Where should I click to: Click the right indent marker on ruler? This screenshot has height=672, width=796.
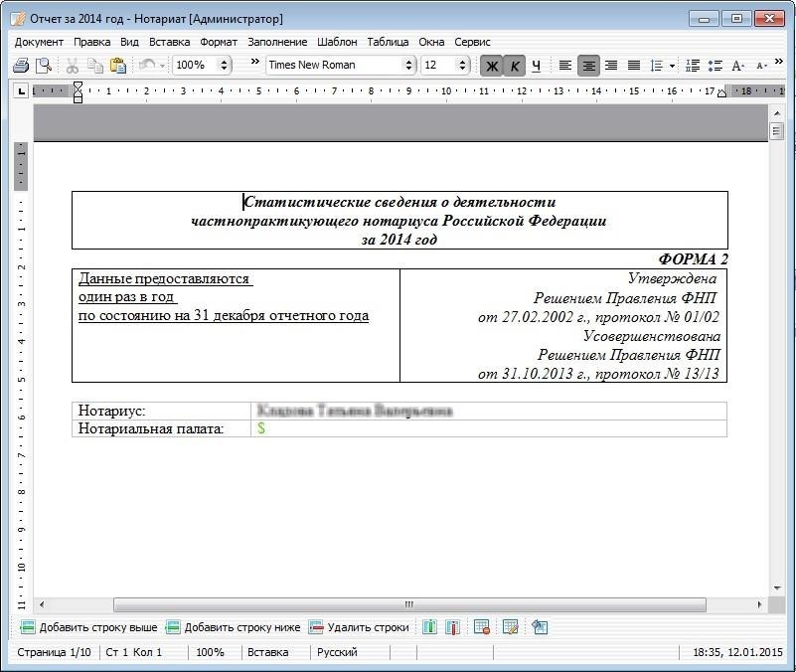721,92
